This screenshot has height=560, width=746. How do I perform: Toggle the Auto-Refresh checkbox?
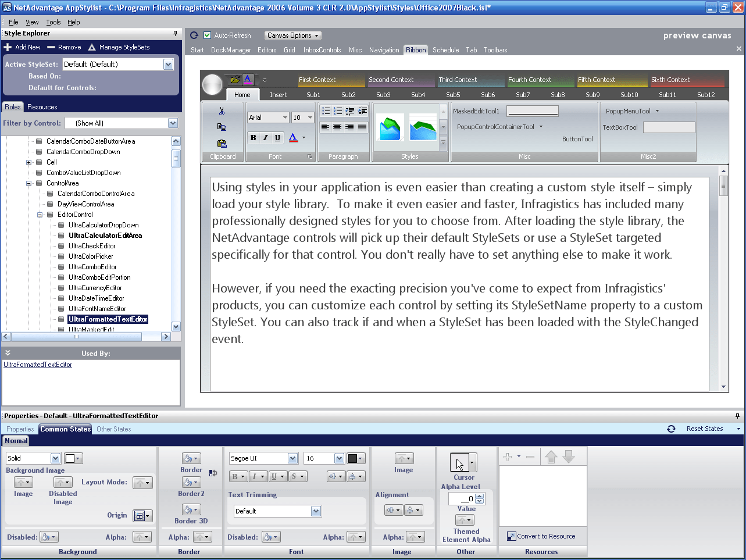click(207, 35)
